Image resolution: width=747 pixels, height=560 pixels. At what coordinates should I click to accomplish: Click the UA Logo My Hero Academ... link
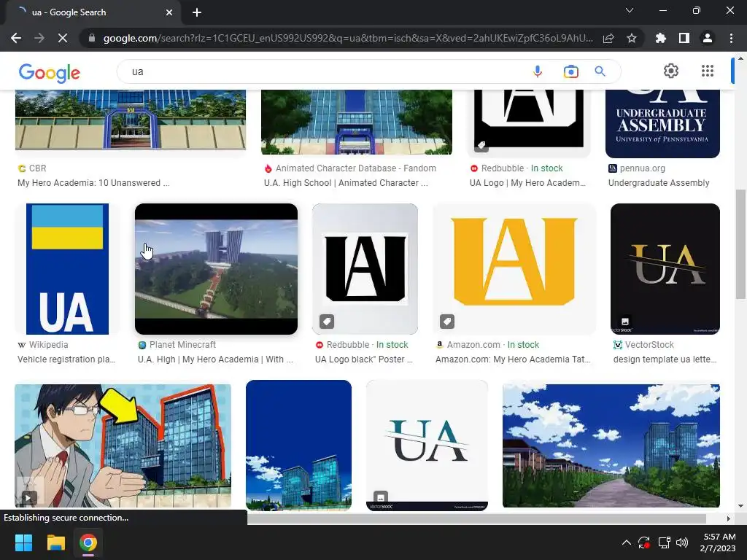tap(527, 183)
